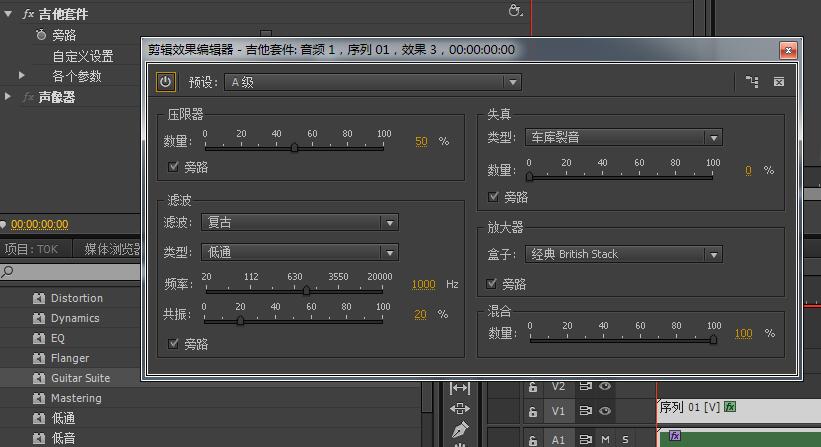This screenshot has height=447, width=821.
Task: Open the 盒子 dropdown 经典 British Stack
Action: (x=624, y=254)
